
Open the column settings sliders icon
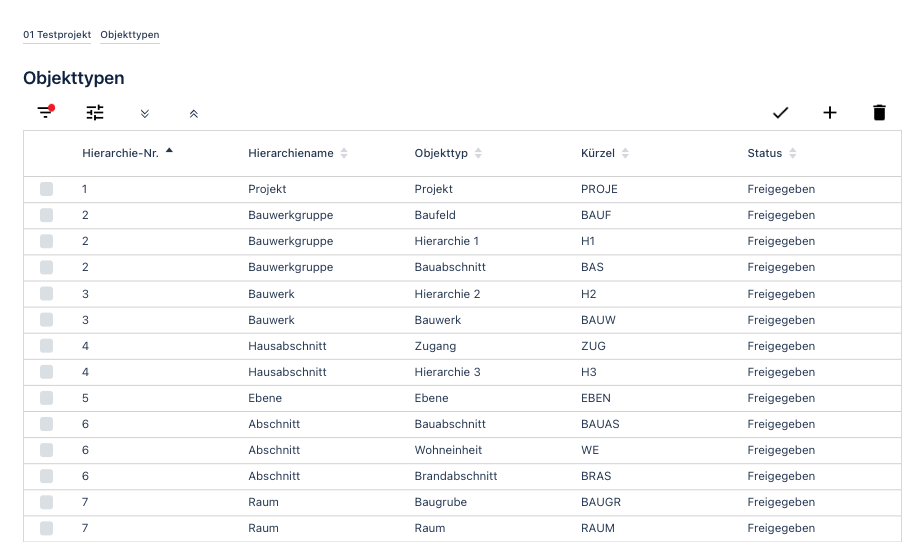pyautogui.click(x=95, y=112)
